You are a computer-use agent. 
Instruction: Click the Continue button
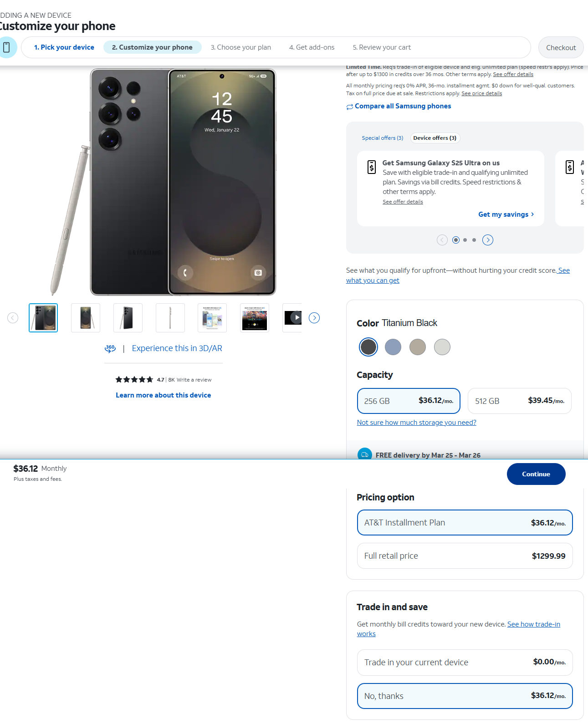(x=536, y=474)
